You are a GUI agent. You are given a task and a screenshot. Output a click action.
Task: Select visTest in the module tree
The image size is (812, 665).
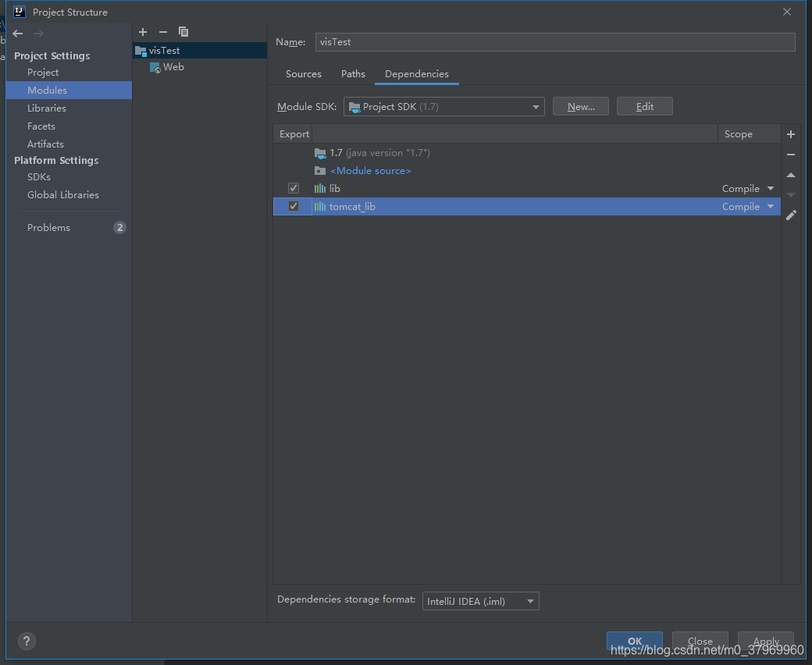pyautogui.click(x=200, y=51)
